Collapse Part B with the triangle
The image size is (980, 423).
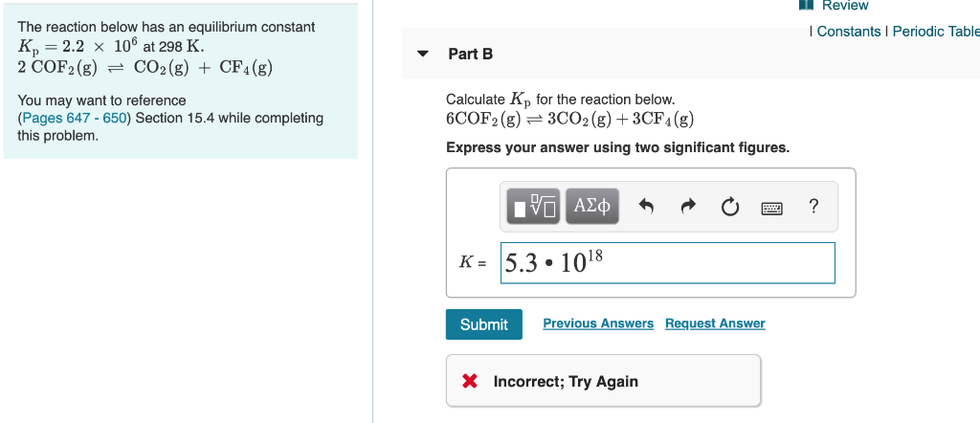click(x=423, y=54)
